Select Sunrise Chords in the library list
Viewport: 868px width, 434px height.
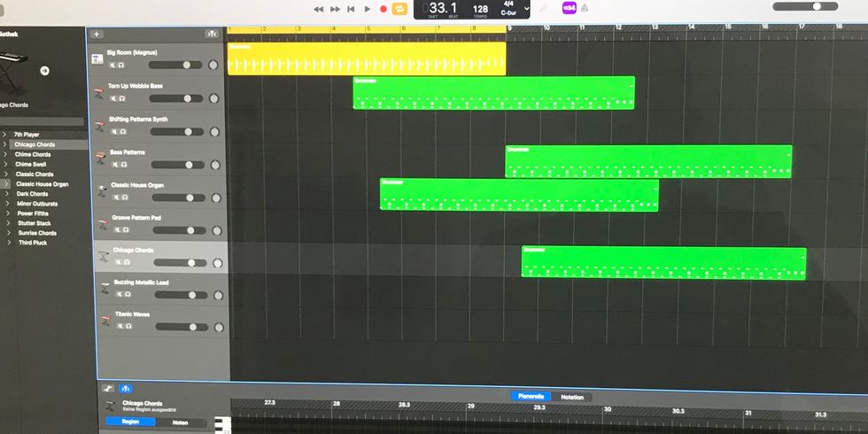coord(37,233)
